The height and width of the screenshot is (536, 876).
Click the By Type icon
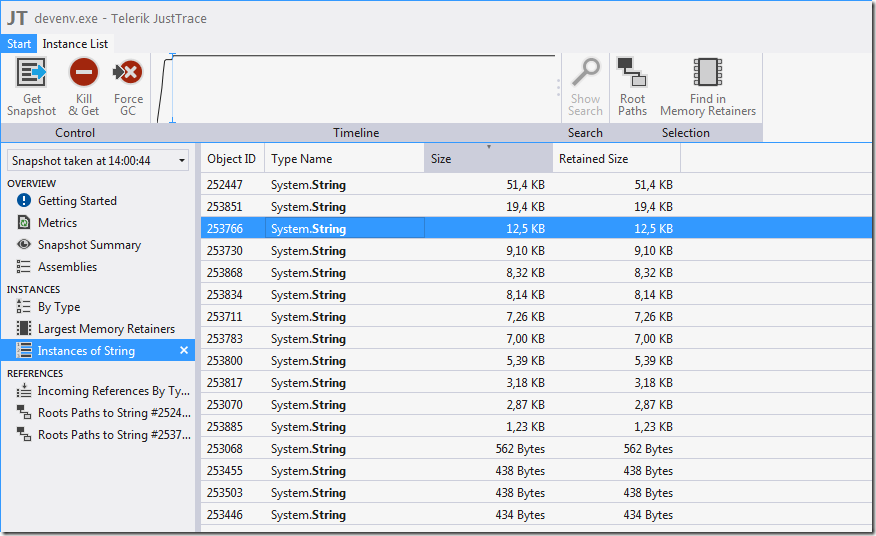[24, 306]
